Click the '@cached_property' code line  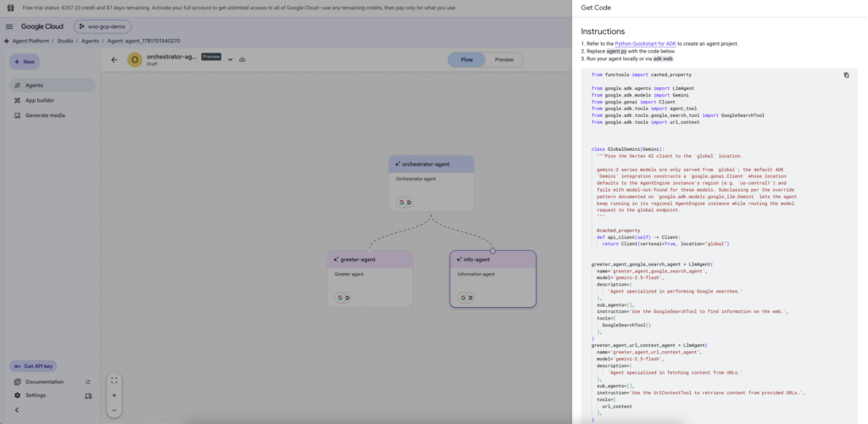(x=618, y=231)
